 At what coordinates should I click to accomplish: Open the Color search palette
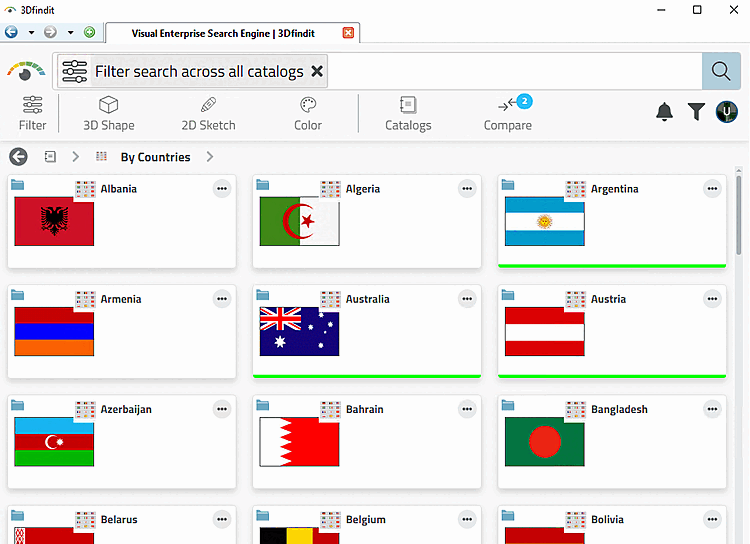(x=308, y=113)
